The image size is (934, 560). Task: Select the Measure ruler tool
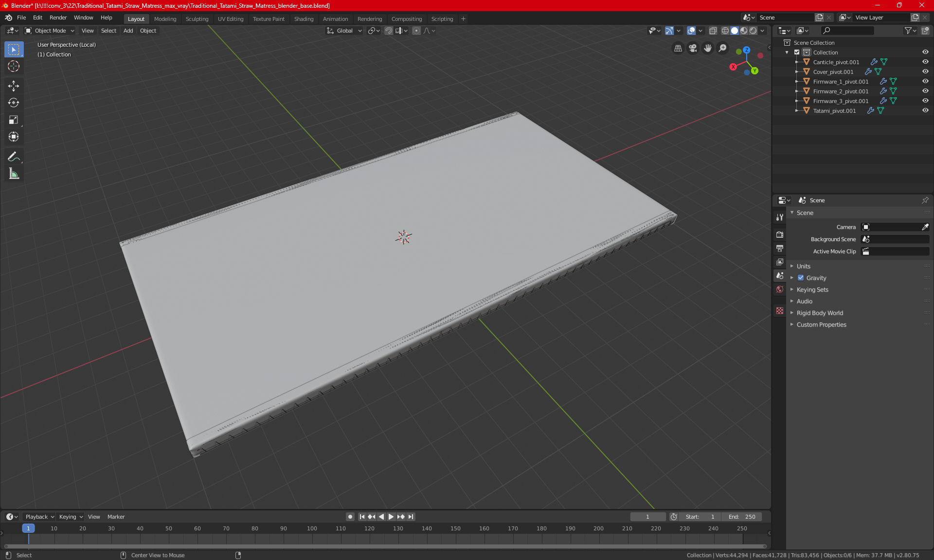14,174
